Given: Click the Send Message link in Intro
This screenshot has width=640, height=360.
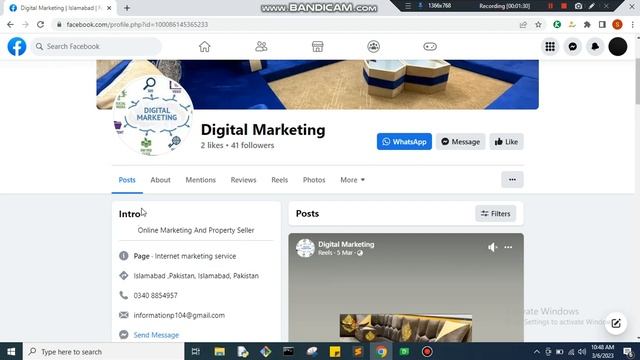Looking at the screenshot, I should click(156, 335).
